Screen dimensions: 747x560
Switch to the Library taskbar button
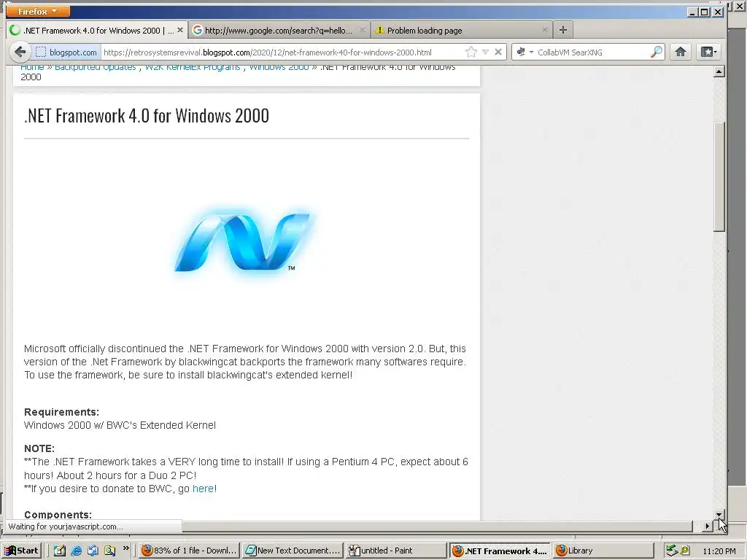point(602,551)
